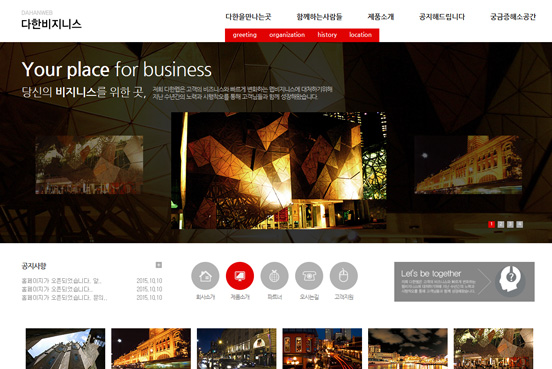Open the first notice dated 2015.10.10
Screen dimensions: 552x369
point(92,281)
